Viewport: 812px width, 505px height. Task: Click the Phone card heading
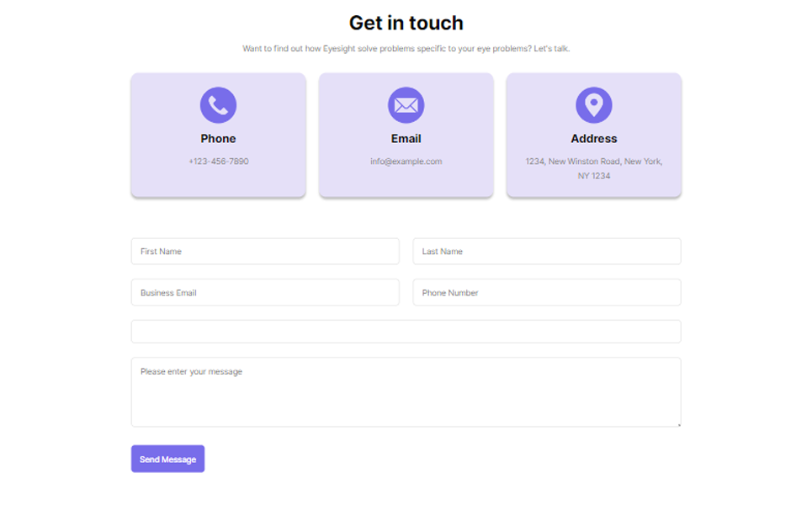click(218, 139)
